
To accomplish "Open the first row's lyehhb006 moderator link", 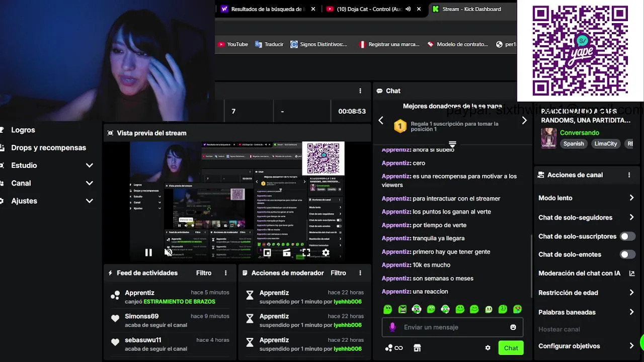I will pyautogui.click(x=348, y=302).
